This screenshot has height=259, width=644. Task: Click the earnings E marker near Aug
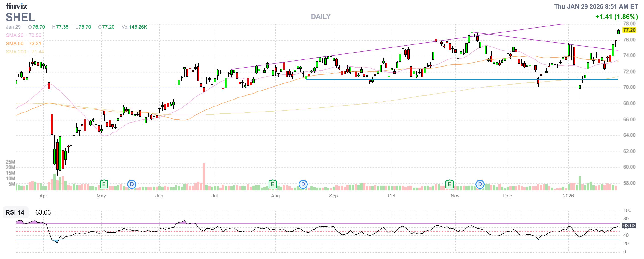click(x=272, y=185)
